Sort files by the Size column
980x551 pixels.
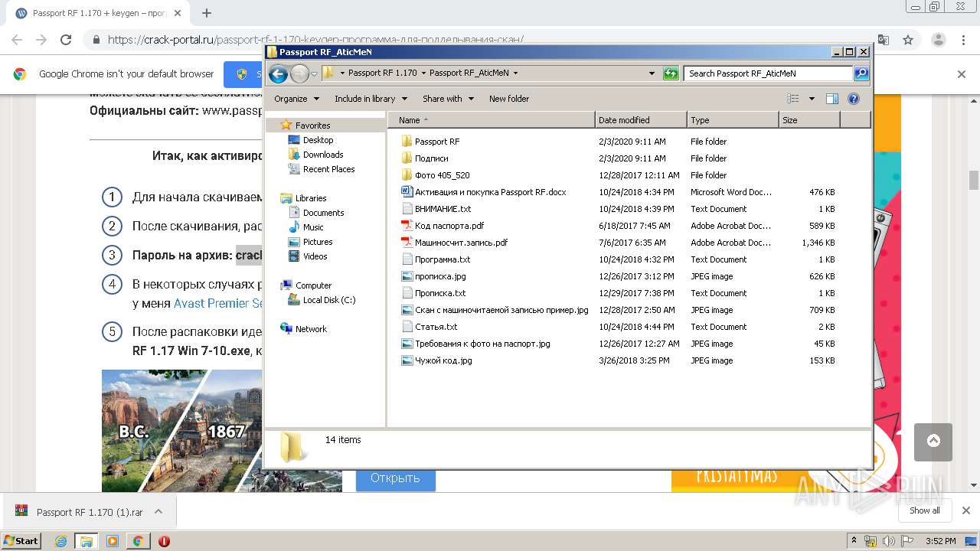coord(809,120)
